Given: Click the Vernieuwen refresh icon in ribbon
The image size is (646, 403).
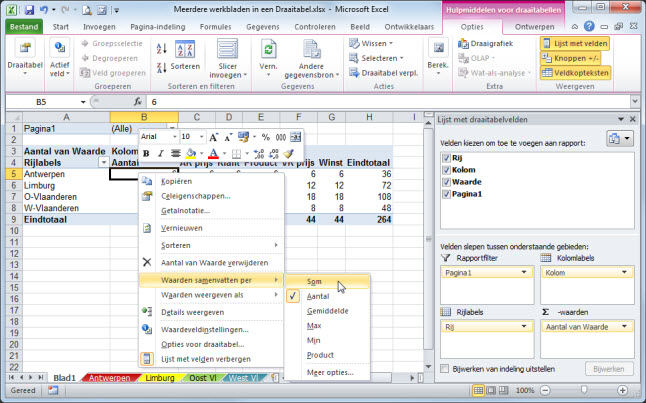Looking at the screenshot, I should 269,49.
